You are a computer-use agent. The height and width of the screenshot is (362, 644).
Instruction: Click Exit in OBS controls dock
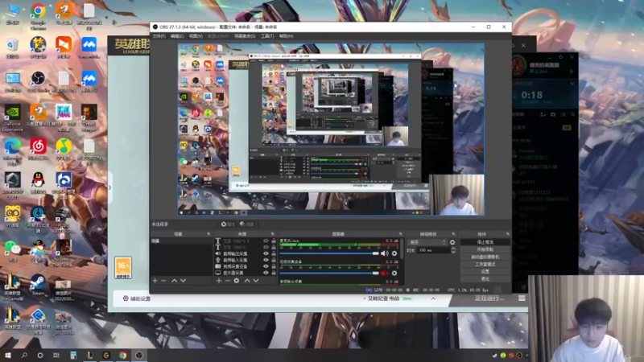[x=485, y=279]
